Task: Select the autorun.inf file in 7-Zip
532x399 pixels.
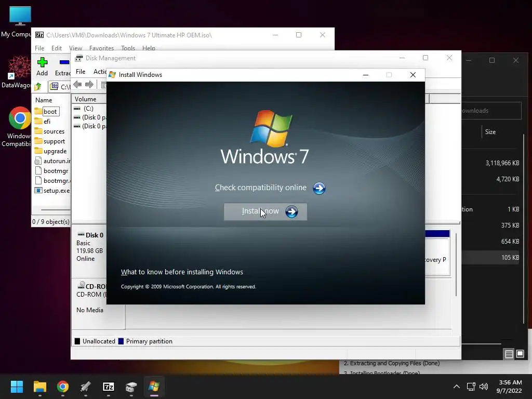Action: (x=52, y=161)
